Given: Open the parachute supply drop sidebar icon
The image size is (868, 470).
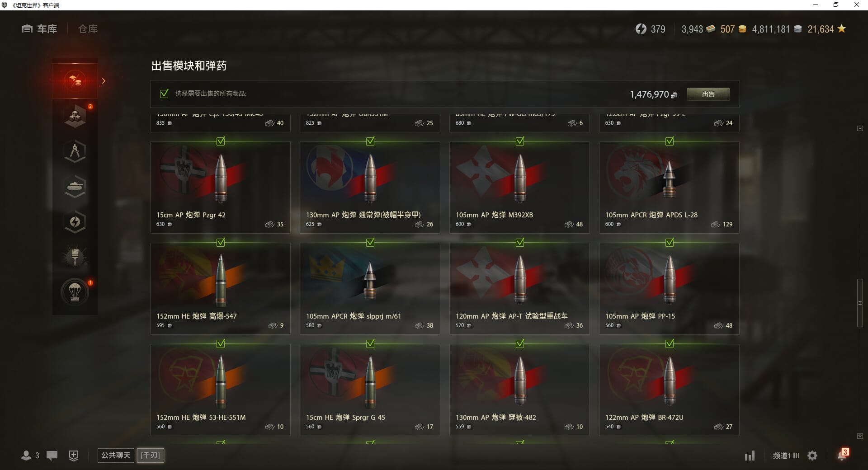Looking at the screenshot, I should [75, 292].
